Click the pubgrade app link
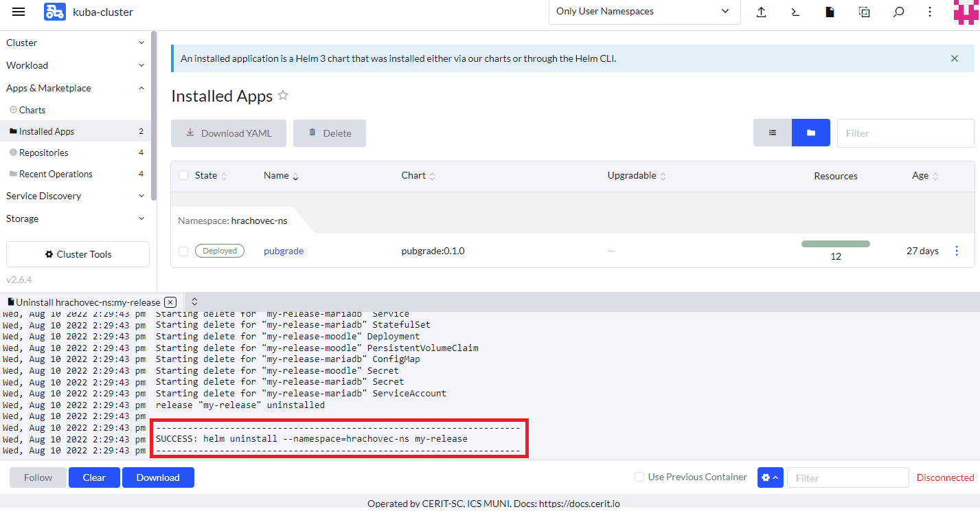This screenshot has width=980, height=518. pyautogui.click(x=284, y=251)
